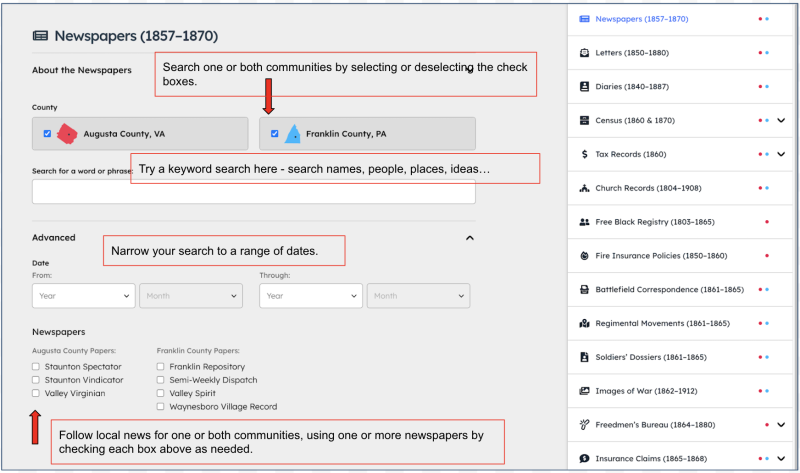Click the Letters envelope icon in sidebar
Screen dimensions: 800x473
point(584,53)
